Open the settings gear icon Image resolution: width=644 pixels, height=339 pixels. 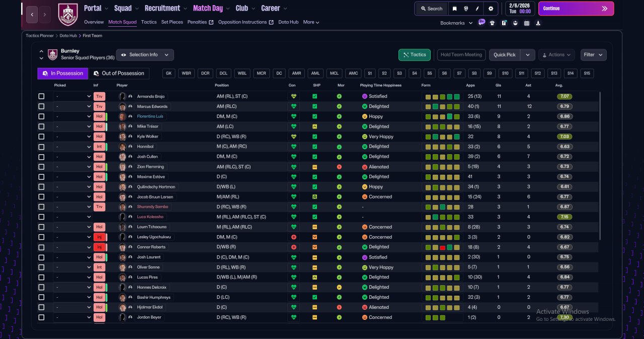click(x=491, y=9)
